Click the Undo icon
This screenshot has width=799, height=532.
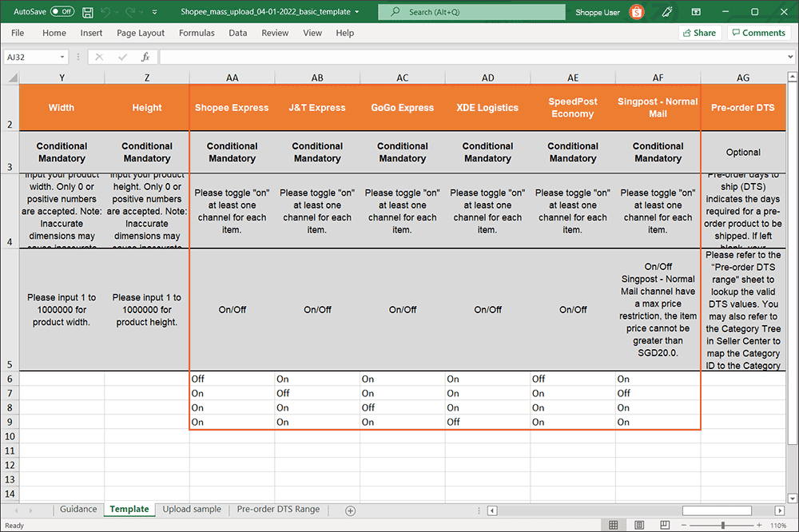coord(106,12)
